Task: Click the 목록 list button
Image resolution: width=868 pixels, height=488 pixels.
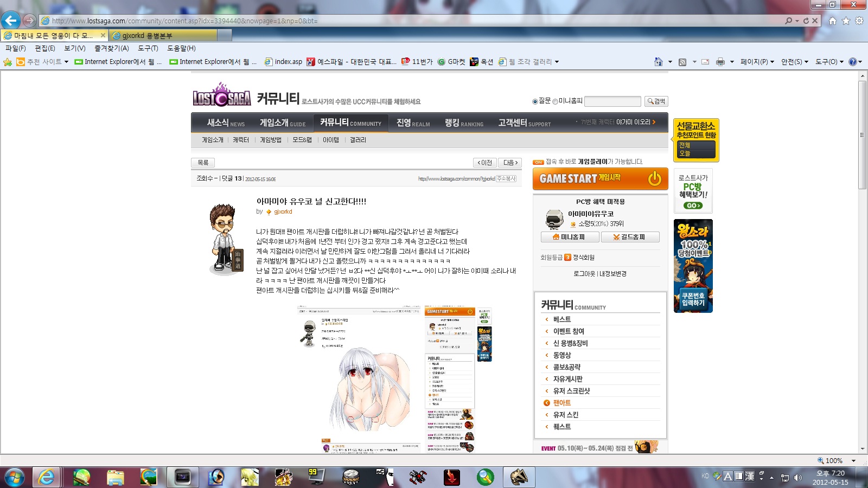Action: point(203,163)
